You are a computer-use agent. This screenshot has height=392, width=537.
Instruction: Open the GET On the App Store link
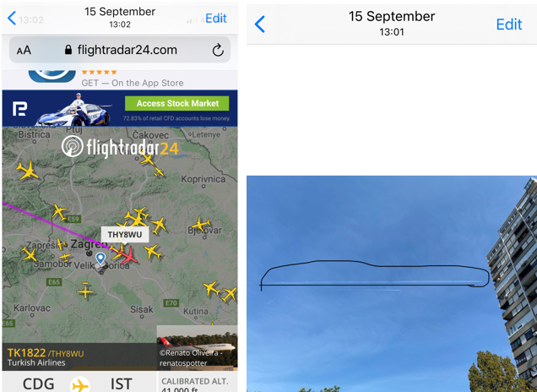pyautogui.click(x=133, y=83)
